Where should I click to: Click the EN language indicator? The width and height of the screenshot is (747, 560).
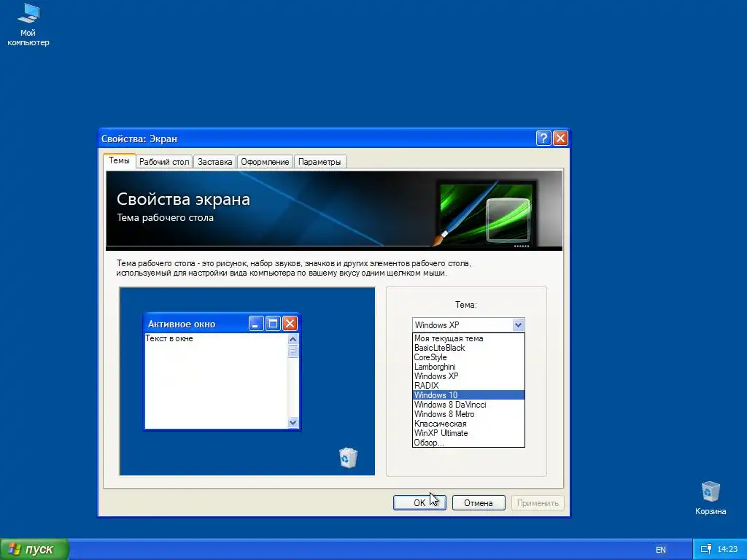pos(660,550)
